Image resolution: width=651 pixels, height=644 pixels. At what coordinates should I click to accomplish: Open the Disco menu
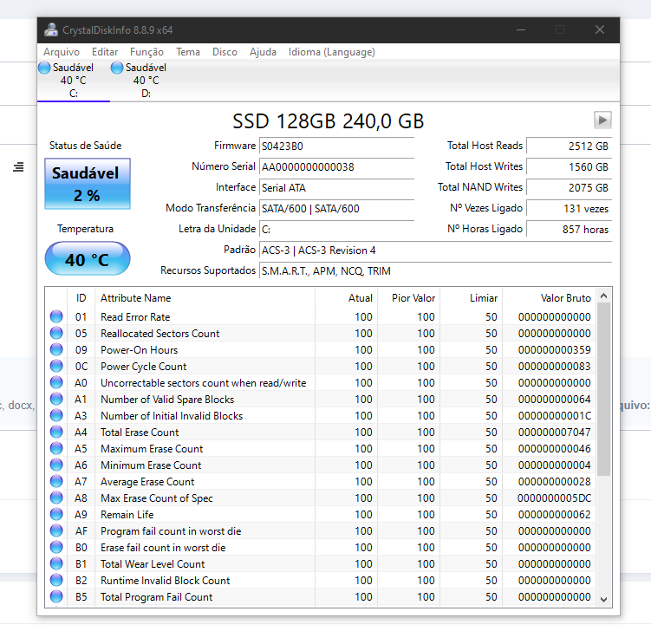(x=225, y=52)
